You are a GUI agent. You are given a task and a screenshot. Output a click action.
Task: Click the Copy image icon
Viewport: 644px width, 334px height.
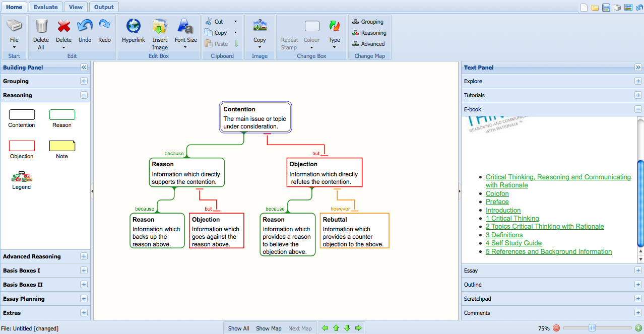(260, 26)
